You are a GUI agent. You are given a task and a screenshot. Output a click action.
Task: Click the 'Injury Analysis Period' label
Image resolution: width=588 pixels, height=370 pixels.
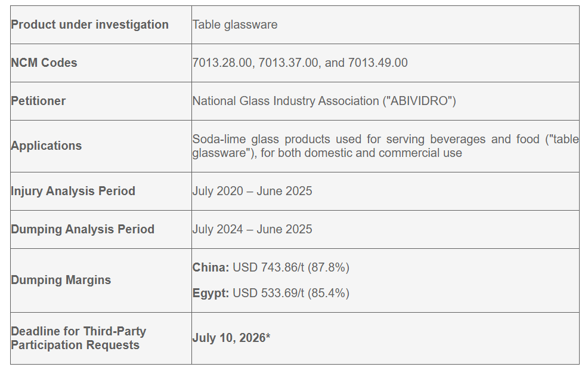tap(73, 191)
